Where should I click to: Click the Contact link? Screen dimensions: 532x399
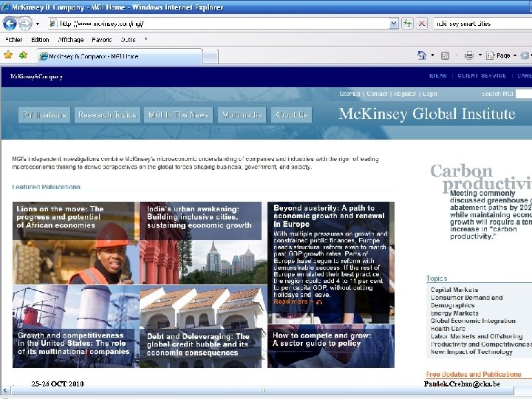coord(377,94)
